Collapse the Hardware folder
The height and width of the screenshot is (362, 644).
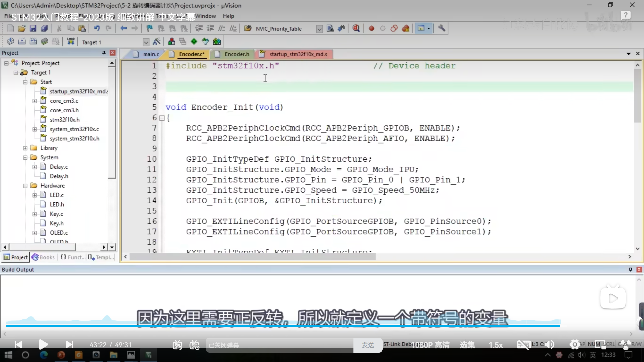point(25,186)
